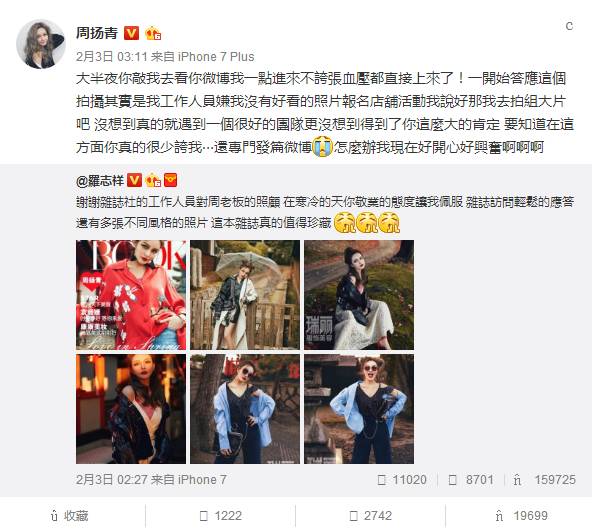Image resolution: width=592 pixels, height=530 pixels.
Task: Click the verified V badge beside 羅志祥
Action: point(134,180)
